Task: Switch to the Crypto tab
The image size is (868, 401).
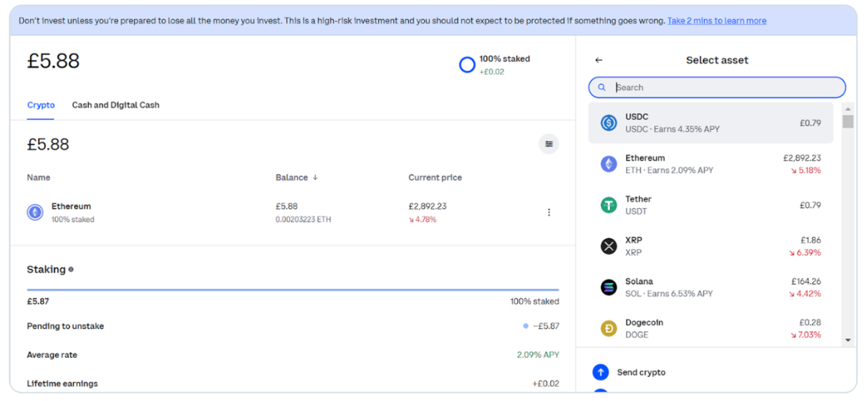Action: [x=41, y=105]
